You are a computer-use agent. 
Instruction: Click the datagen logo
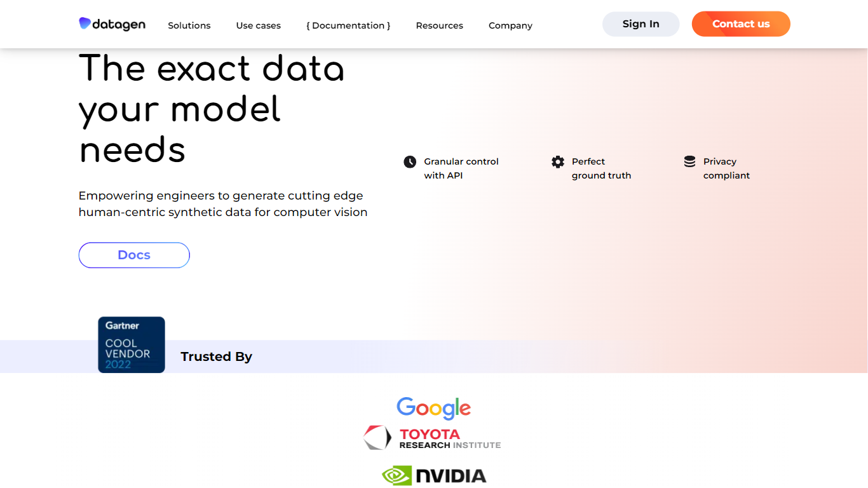point(112,24)
